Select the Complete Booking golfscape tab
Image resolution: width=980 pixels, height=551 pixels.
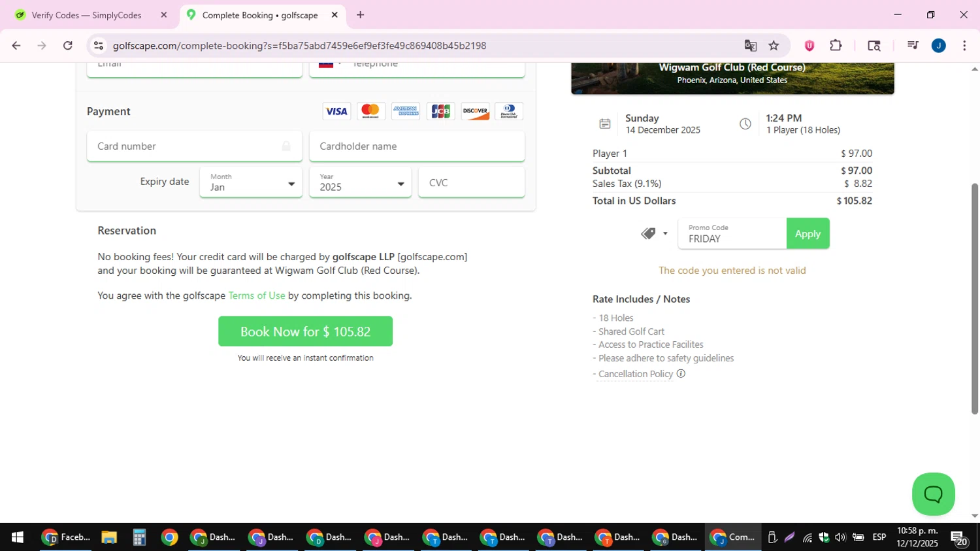coord(259,15)
